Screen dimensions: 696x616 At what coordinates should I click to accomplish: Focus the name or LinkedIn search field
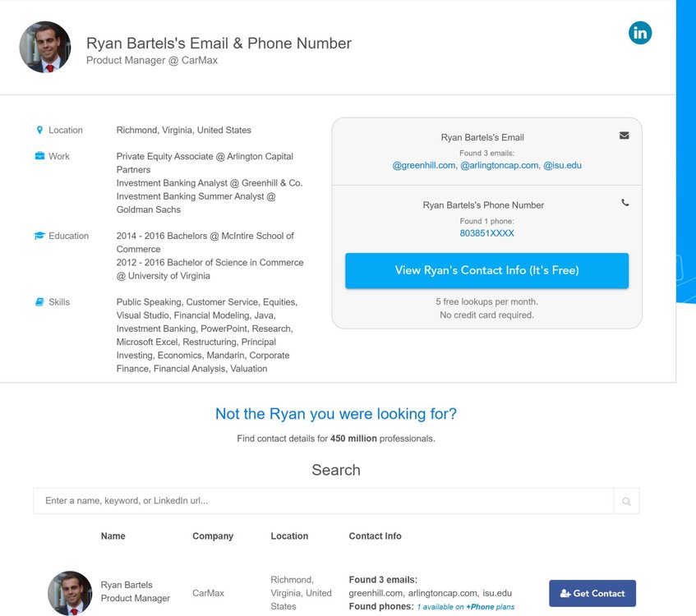click(323, 501)
